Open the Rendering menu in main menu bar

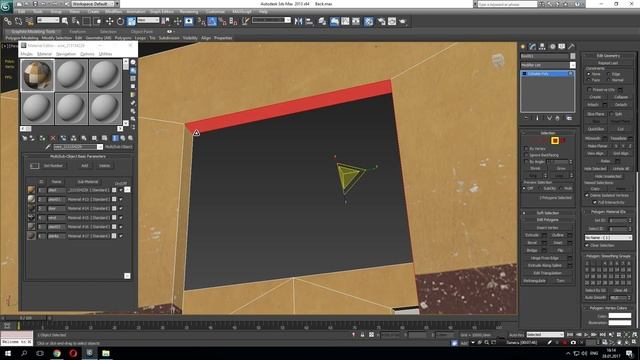click(189, 12)
